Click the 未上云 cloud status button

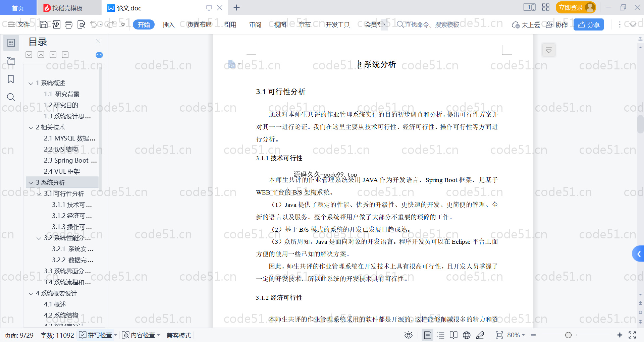(x=526, y=24)
